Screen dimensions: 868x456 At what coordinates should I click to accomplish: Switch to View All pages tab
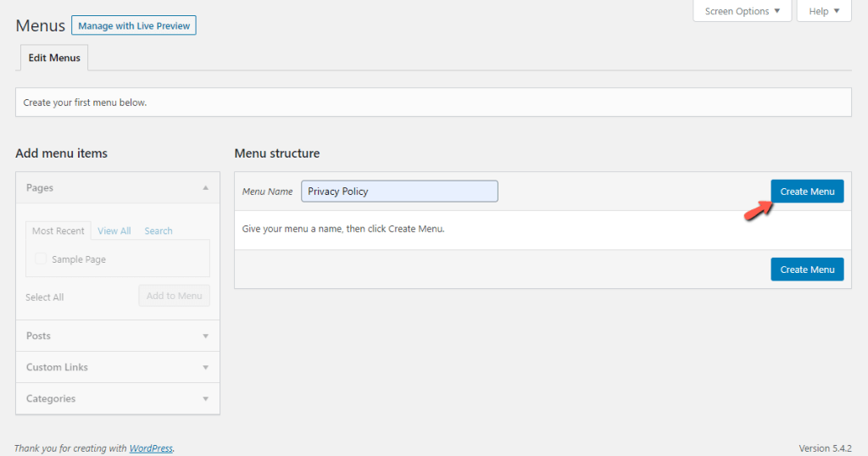click(114, 231)
